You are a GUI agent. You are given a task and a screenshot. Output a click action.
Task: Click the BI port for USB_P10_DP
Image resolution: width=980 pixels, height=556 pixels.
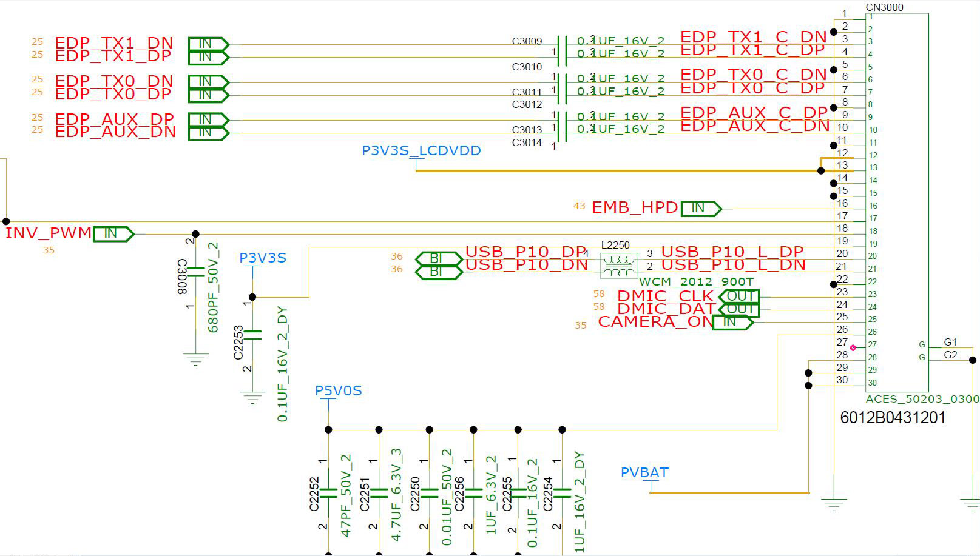coord(439,259)
